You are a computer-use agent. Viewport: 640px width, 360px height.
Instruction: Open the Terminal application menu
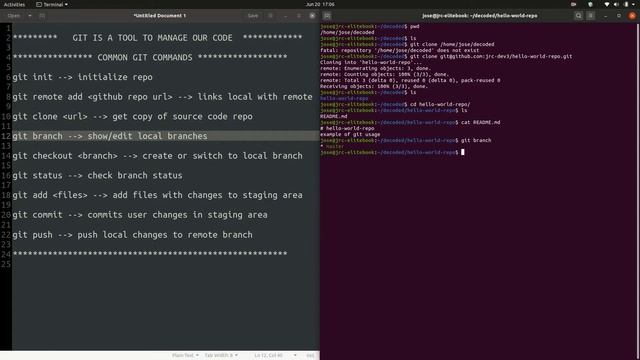coord(52,4)
